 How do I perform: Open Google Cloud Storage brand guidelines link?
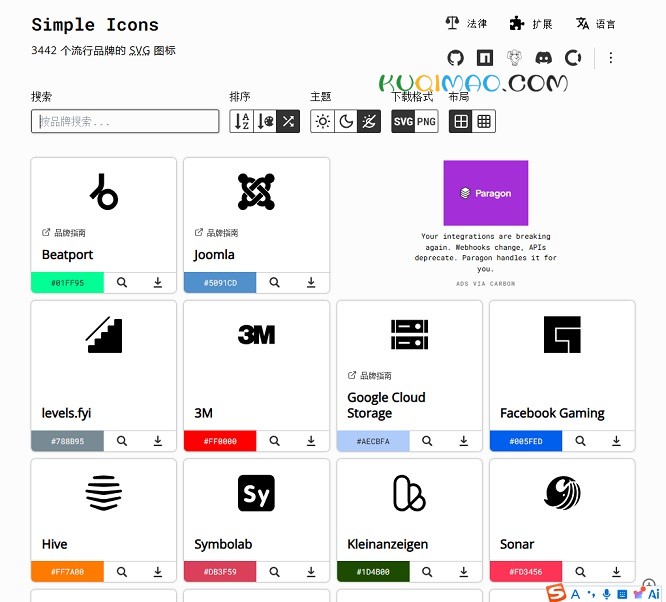(x=370, y=376)
